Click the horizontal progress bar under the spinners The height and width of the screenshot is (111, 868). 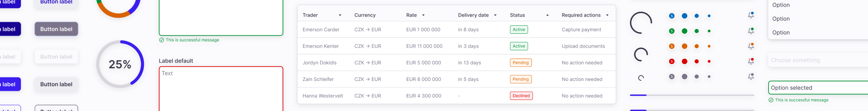click(692, 95)
